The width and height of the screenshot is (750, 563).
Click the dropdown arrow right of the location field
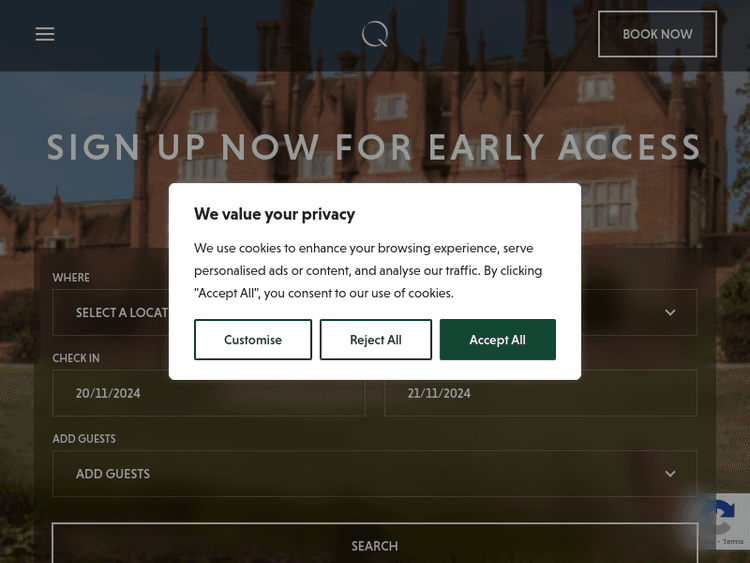coord(670,313)
